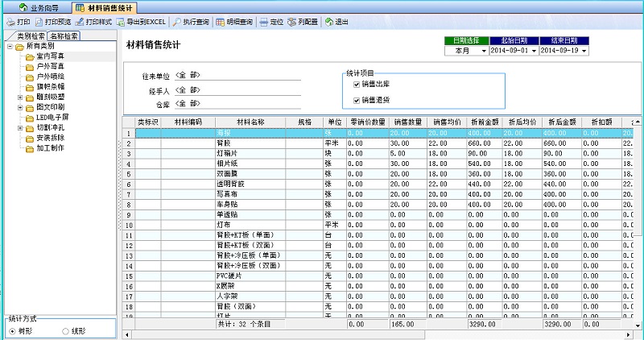Expand the 雕刻吸塑 tree node

(x=19, y=97)
